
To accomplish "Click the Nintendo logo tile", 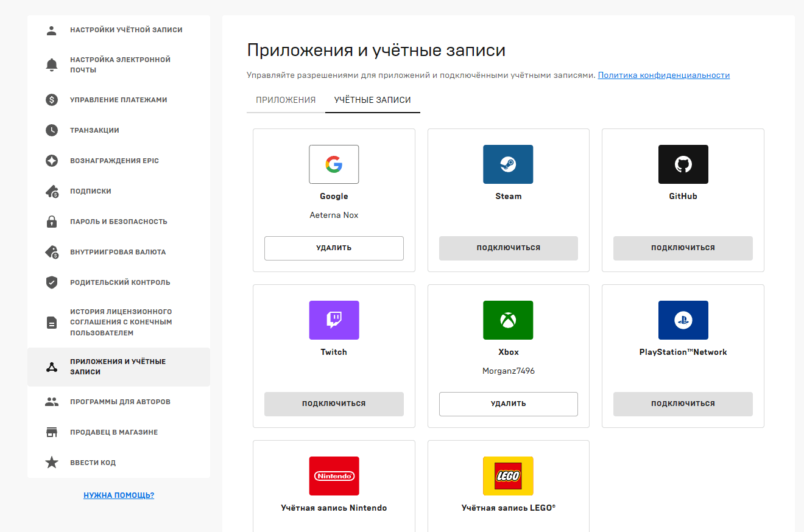I will point(334,476).
